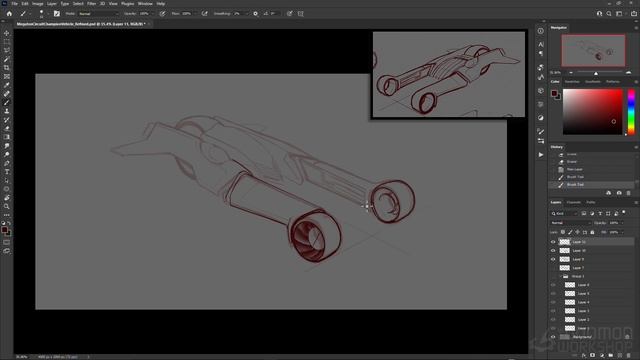
Task: Hide Layer 9 visibility eye
Action: (553, 259)
